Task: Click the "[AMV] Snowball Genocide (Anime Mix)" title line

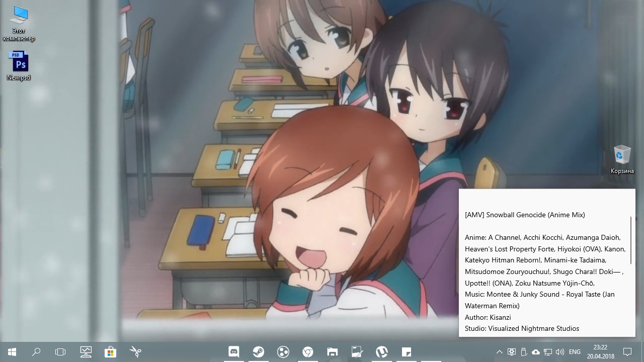Action: [x=525, y=215]
